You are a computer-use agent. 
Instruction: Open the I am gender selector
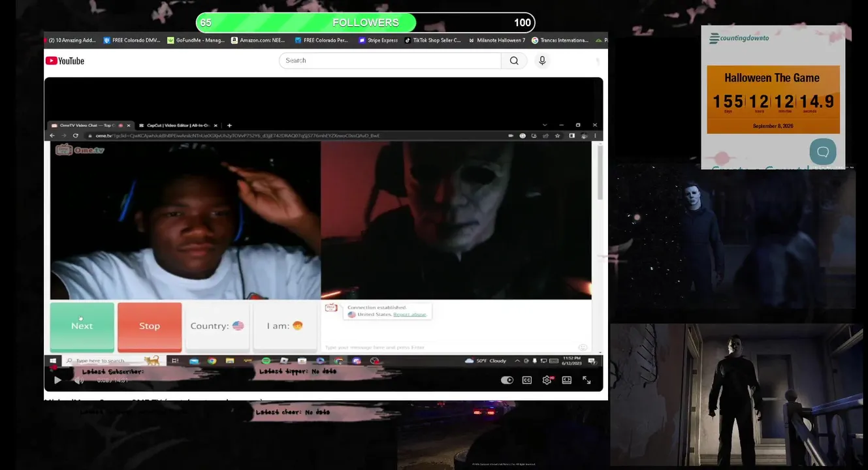point(285,326)
